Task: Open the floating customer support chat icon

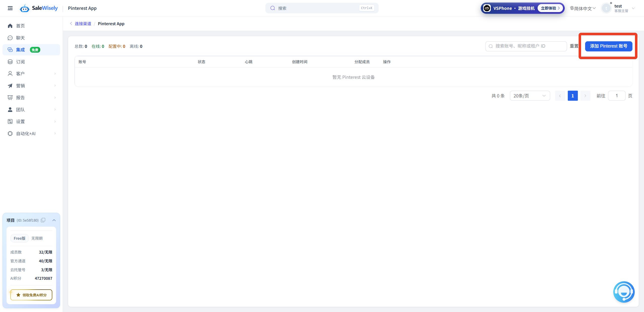Action: [624, 292]
